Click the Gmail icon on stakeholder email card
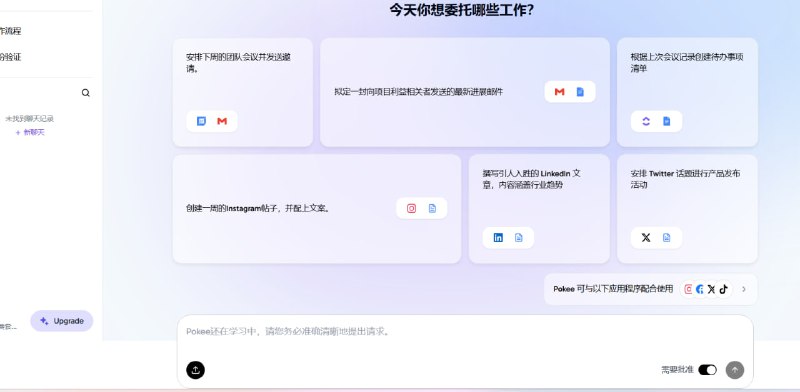 pyautogui.click(x=560, y=92)
